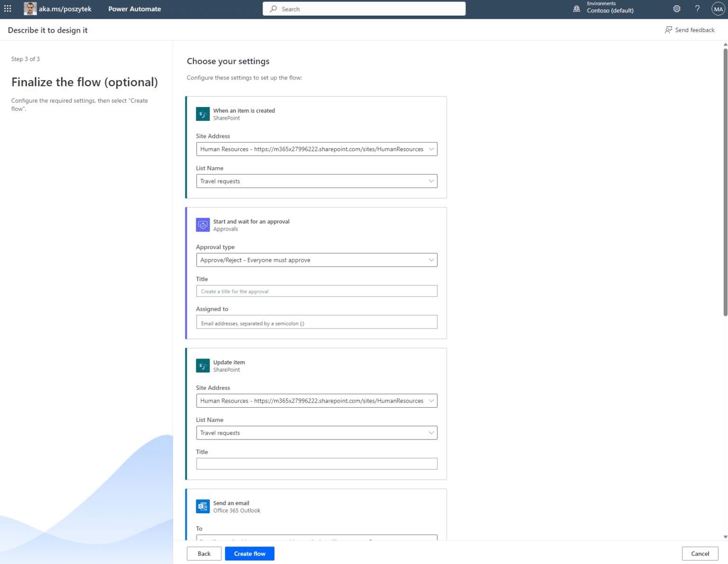Click the MA account avatar
Image resolution: width=728 pixels, height=564 pixels.
[x=718, y=9]
